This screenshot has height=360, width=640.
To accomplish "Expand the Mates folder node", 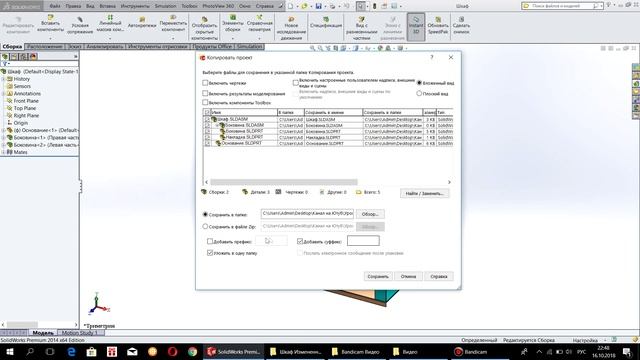I will click(3, 152).
